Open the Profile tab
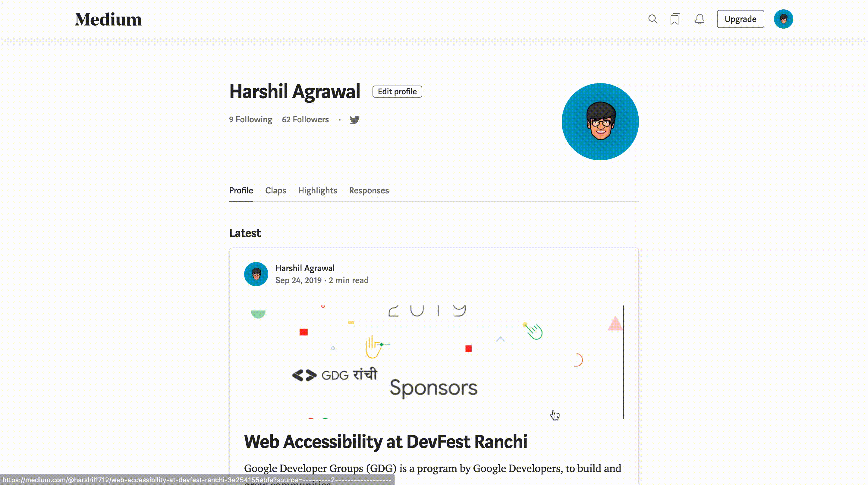 pos(240,190)
